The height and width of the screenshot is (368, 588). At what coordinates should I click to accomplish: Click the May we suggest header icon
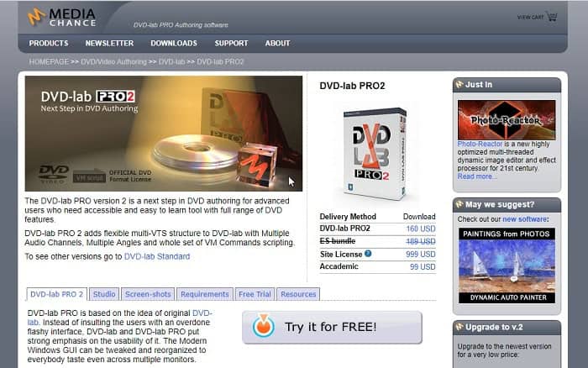click(x=459, y=204)
